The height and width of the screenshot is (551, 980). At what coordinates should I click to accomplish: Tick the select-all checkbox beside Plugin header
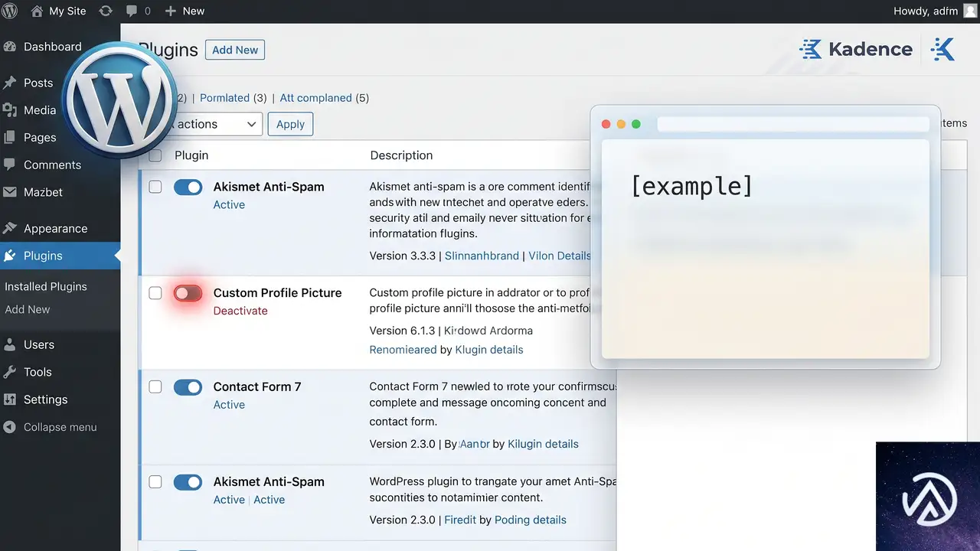point(155,155)
